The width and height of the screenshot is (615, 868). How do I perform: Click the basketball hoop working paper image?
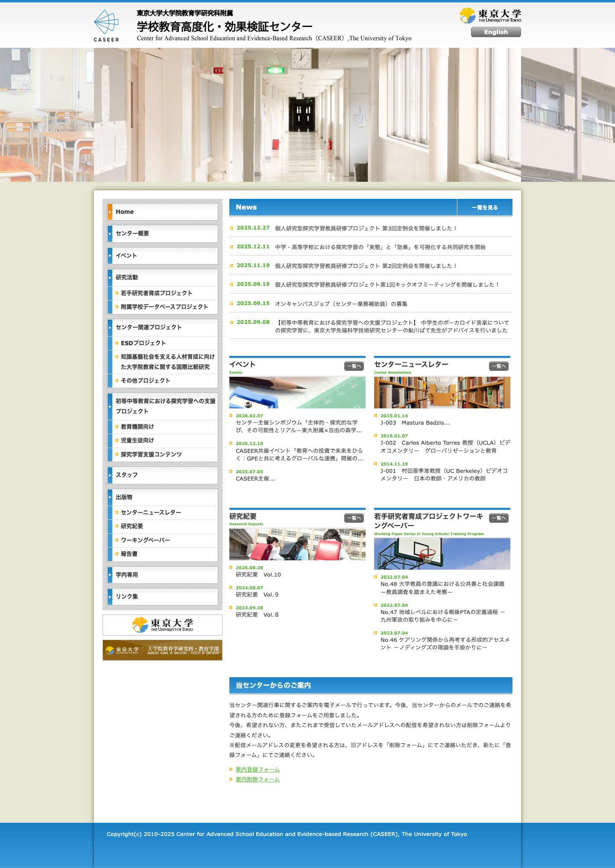[x=442, y=554]
